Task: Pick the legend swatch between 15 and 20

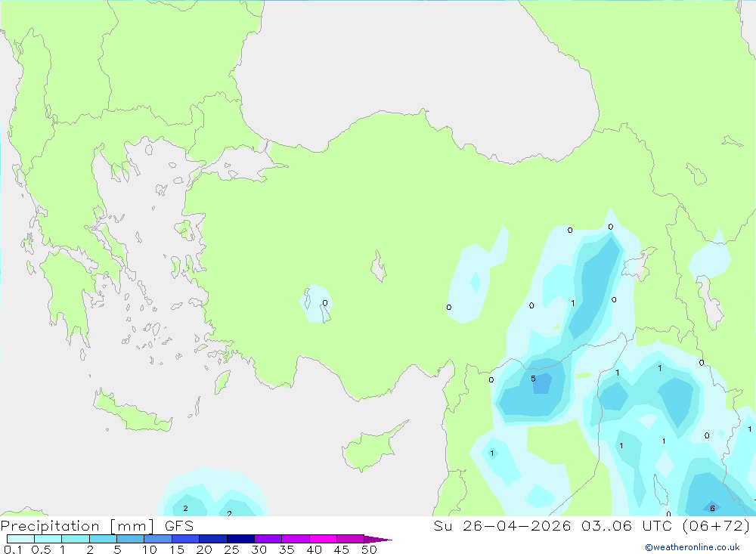Action: [186, 539]
